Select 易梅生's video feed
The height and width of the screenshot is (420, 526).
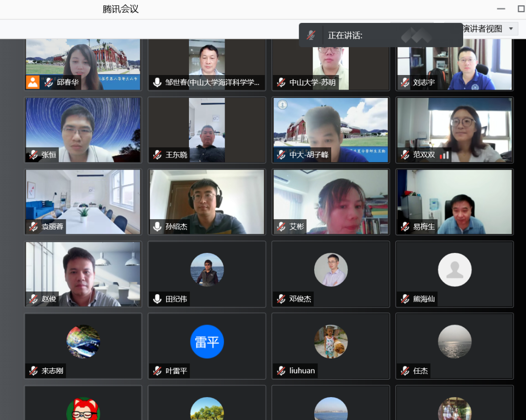click(454, 202)
